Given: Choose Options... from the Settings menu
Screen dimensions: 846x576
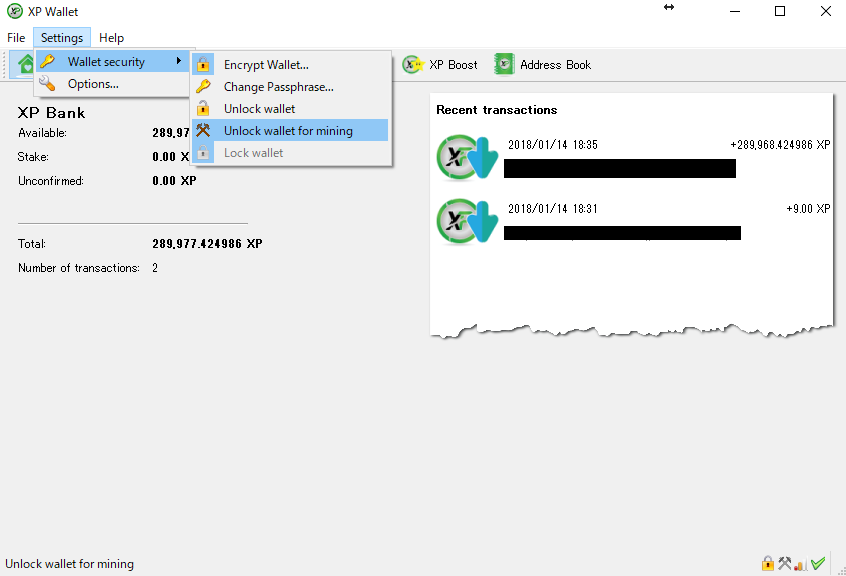Looking at the screenshot, I should [93, 84].
